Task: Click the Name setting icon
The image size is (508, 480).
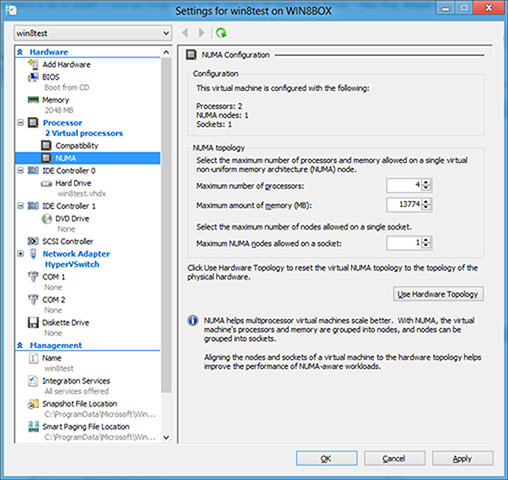Action: (x=33, y=358)
